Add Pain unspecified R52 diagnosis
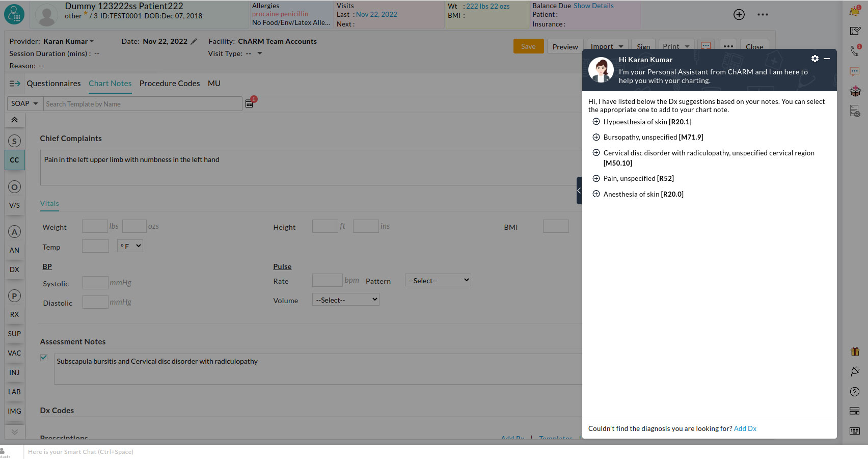The image size is (868, 459). [x=596, y=178]
